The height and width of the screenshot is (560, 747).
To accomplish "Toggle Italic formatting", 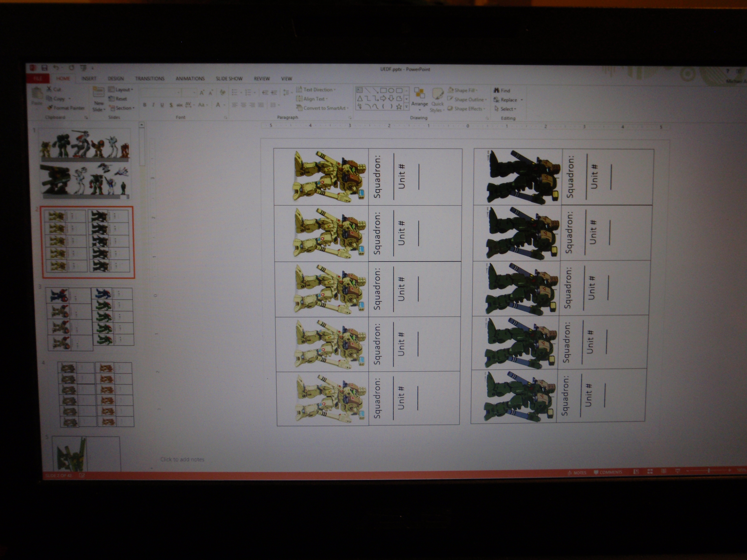I will coord(153,105).
